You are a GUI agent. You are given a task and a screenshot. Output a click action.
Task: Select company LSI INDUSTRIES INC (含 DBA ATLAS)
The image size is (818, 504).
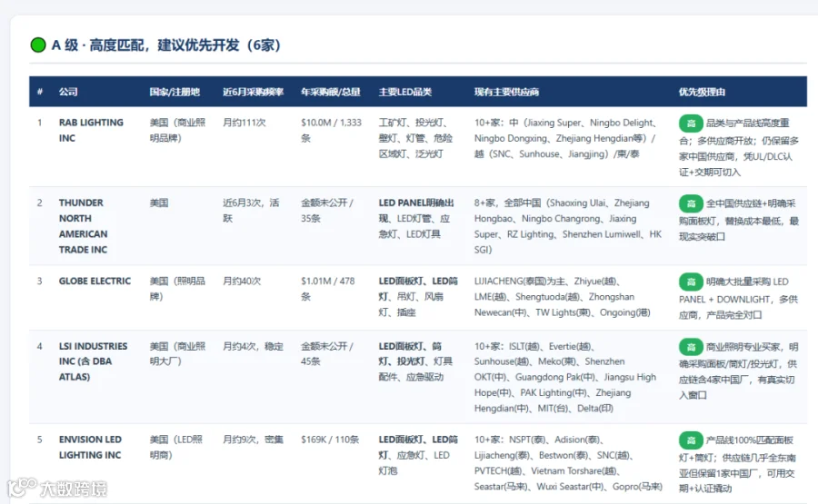point(93,361)
